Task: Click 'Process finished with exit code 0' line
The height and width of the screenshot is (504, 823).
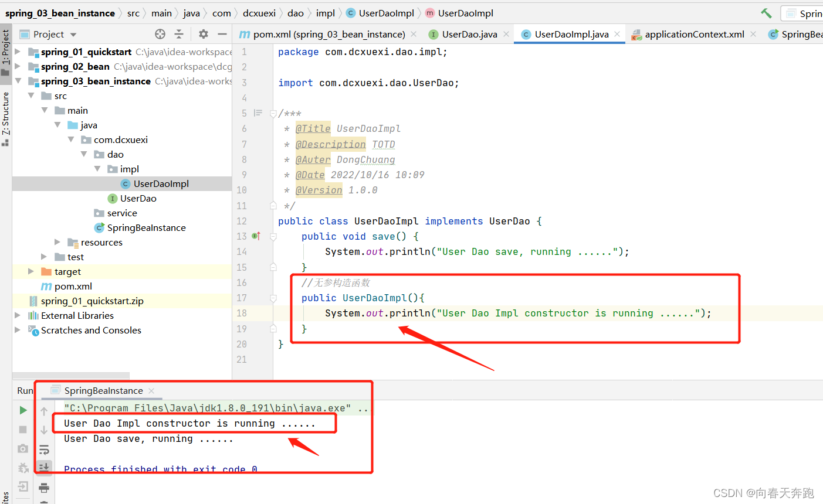Action: 161,469
